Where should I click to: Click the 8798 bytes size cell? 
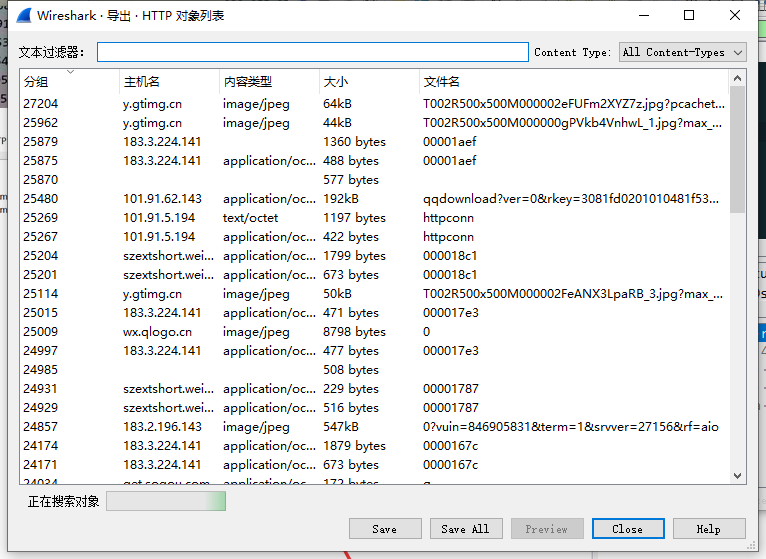click(x=354, y=332)
